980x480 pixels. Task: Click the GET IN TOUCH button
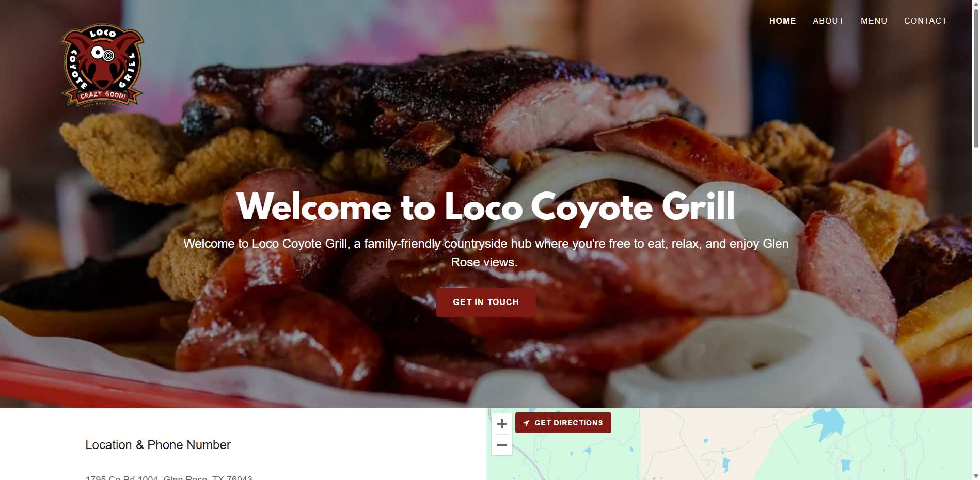pos(486,302)
